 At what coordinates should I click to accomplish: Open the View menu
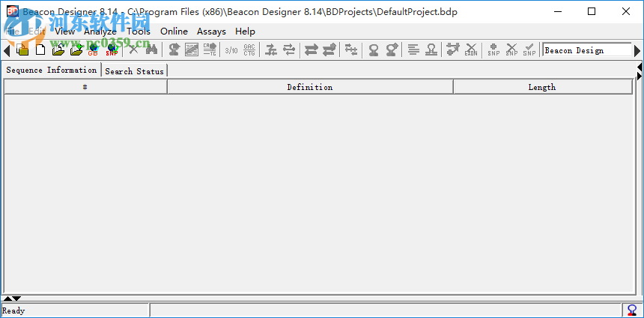[x=65, y=31]
